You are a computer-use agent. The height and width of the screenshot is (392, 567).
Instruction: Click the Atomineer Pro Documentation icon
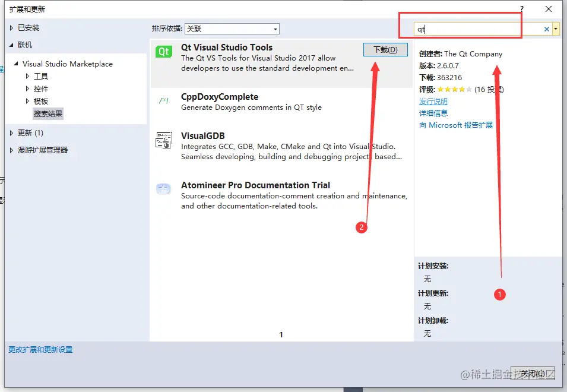[x=163, y=188]
